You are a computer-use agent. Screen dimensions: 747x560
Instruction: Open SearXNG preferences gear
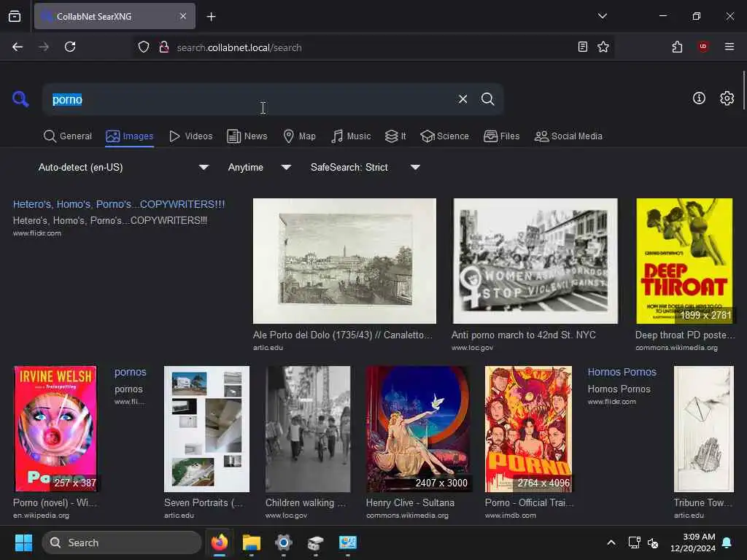[727, 98]
